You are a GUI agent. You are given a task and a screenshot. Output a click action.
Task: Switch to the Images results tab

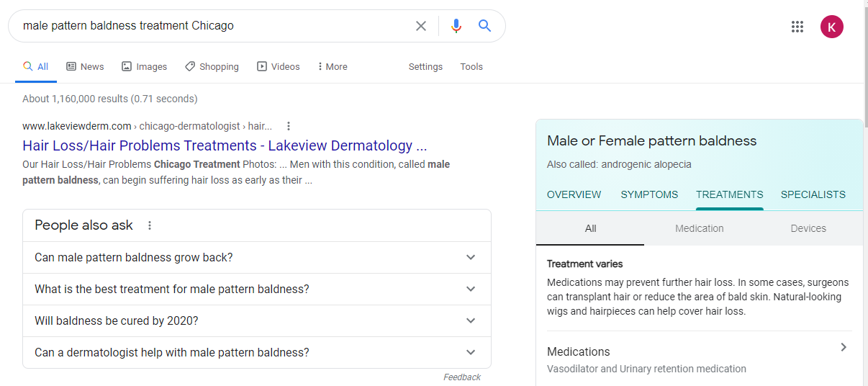pos(144,66)
